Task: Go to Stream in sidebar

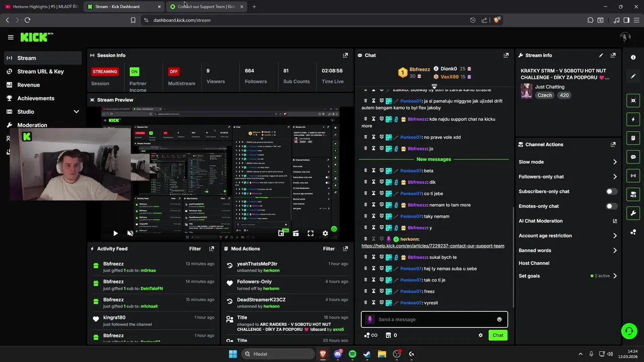Action: point(43,58)
